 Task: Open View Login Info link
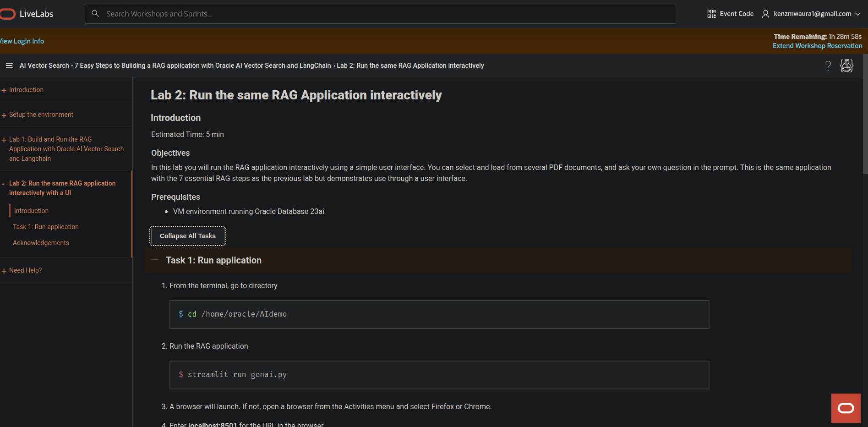click(x=22, y=41)
